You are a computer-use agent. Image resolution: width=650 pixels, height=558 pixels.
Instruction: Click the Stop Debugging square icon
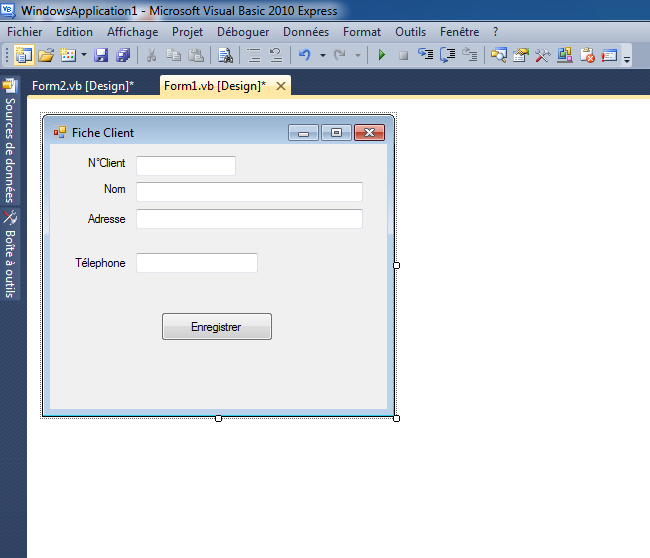point(403,55)
